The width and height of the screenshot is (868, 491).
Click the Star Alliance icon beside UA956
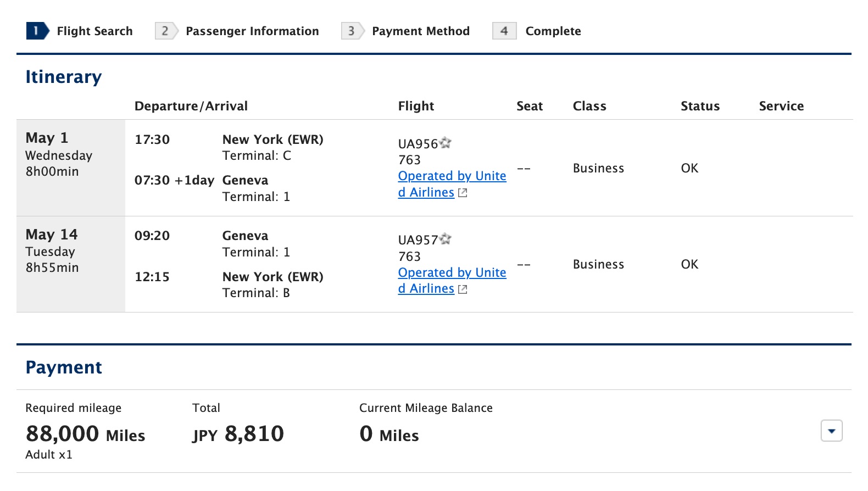pyautogui.click(x=446, y=142)
